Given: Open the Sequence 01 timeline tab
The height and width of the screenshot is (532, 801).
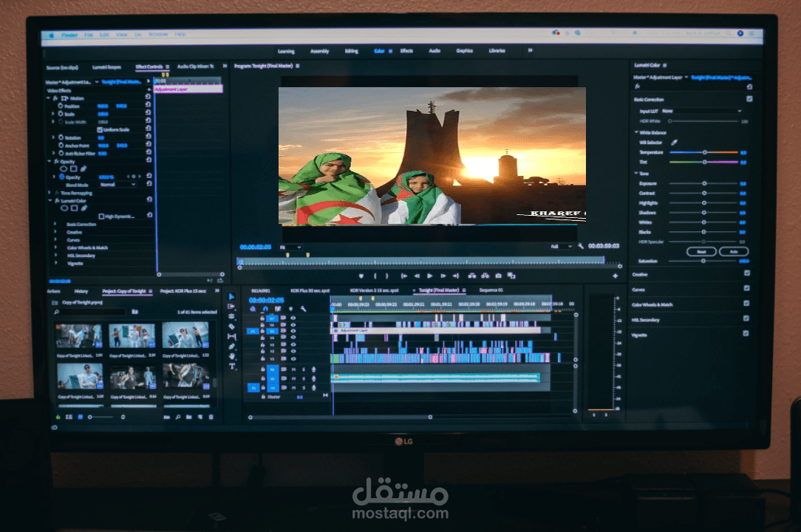Looking at the screenshot, I should 491,290.
